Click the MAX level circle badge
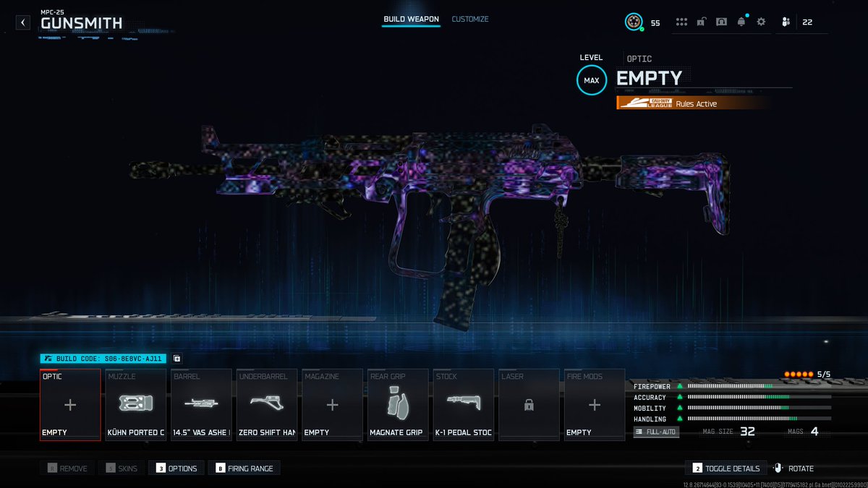This screenshot has height=488, width=868. [x=592, y=80]
